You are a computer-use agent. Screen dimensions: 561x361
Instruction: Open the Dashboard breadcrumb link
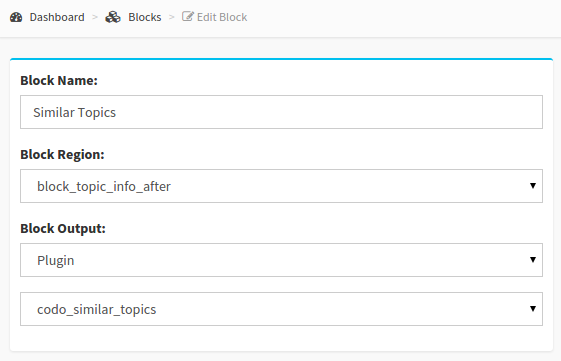click(x=57, y=17)
